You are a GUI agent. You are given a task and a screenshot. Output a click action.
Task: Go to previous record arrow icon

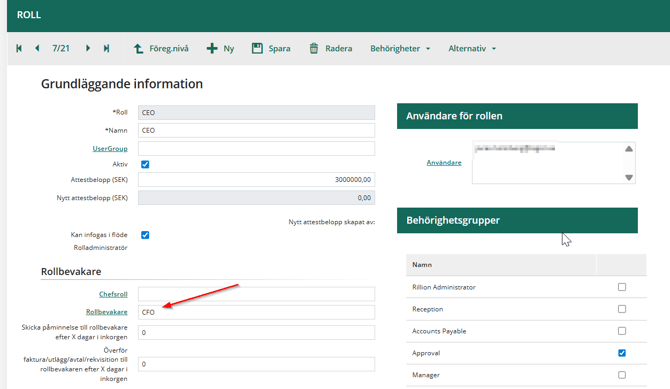[37, 48]
